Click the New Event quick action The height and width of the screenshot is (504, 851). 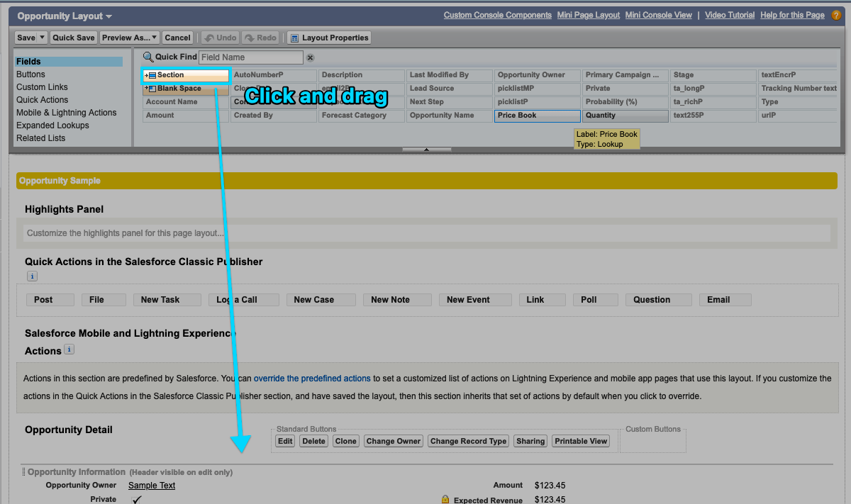tap(475, 300)
